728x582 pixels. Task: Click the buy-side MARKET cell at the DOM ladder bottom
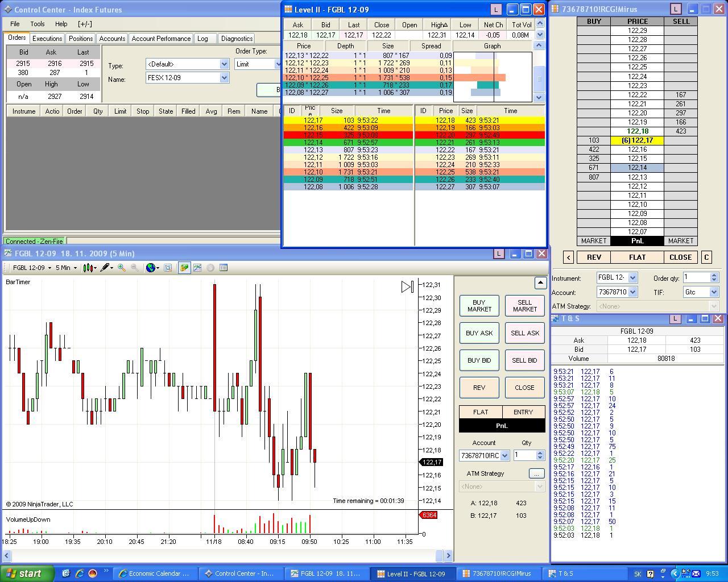[594, 241]
